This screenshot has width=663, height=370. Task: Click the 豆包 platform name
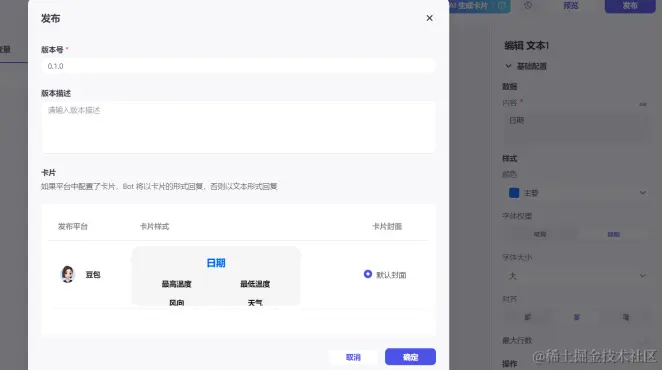coord(93,275)
